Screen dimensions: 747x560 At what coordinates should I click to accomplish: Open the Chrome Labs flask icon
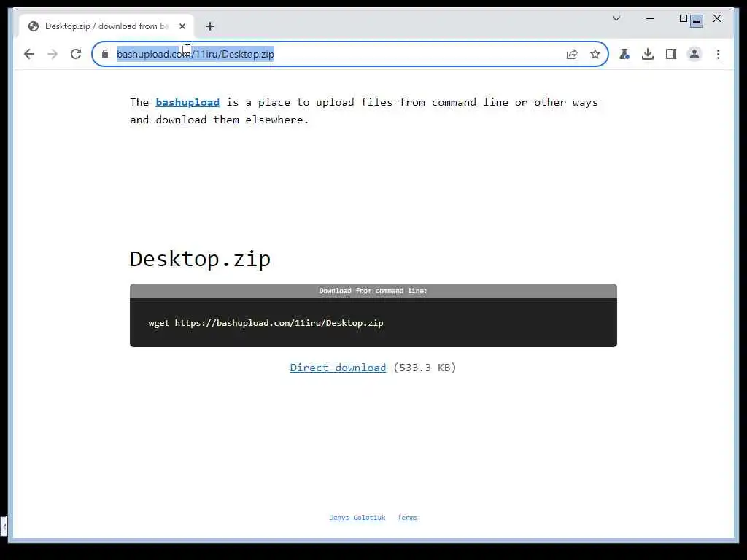coord(624,54)
